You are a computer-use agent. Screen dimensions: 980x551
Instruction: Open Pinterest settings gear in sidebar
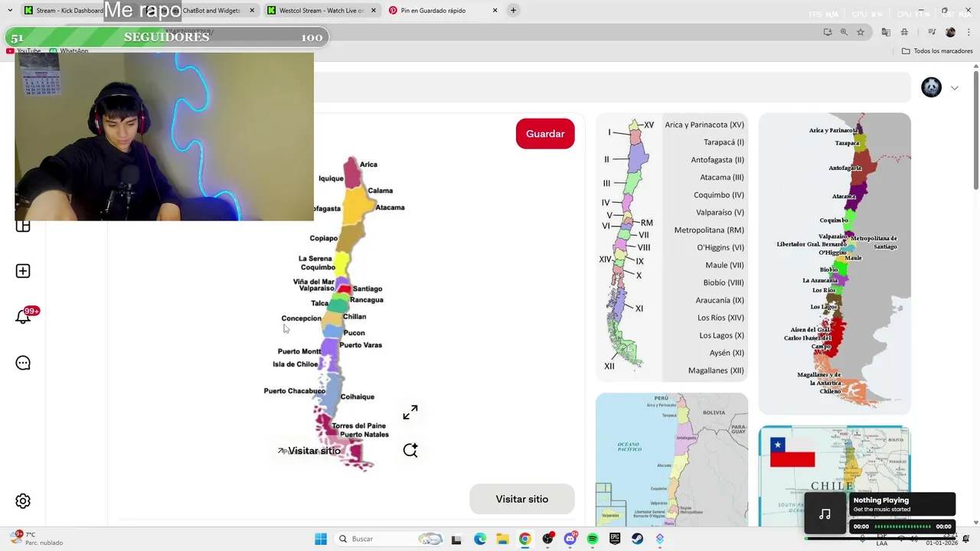[23, 501]
